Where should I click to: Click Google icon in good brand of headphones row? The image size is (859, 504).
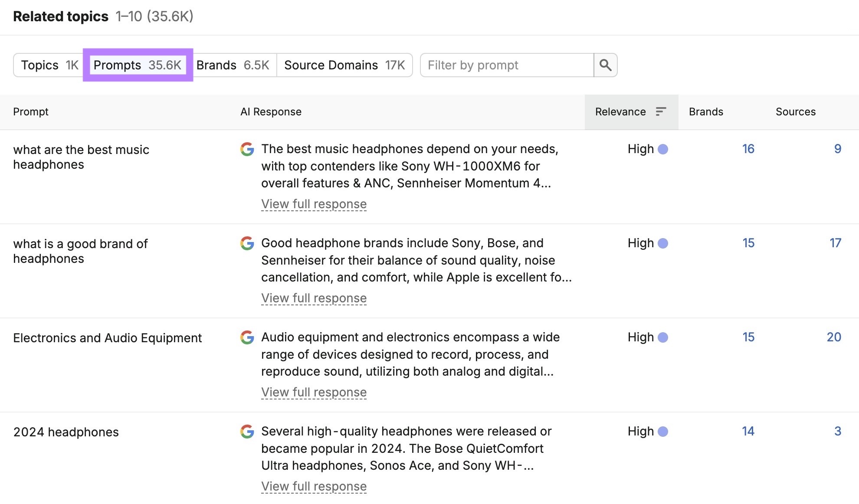[x=247, y=243]
